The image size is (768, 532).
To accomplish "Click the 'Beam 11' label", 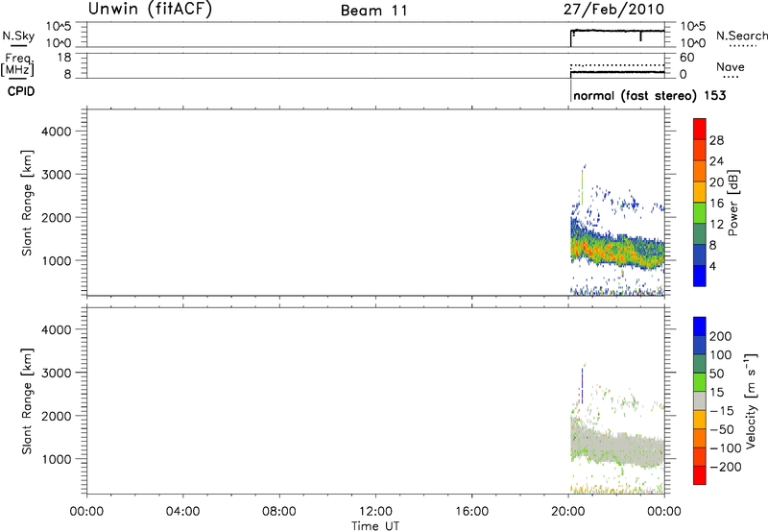I will click(374, 11).
